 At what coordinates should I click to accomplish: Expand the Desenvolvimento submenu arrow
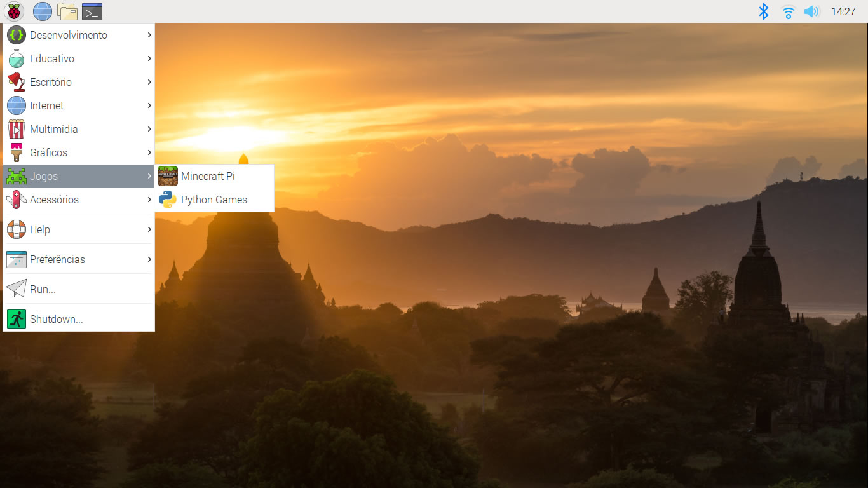pos(149,35)
